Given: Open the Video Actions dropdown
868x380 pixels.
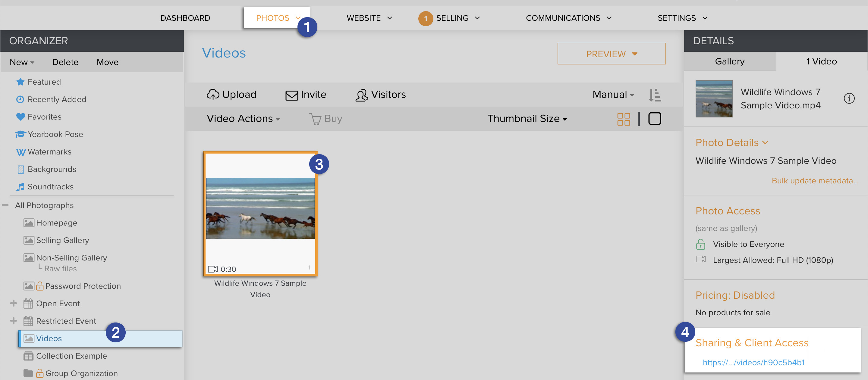Looking at the screenshot, I should coord(243,119).
